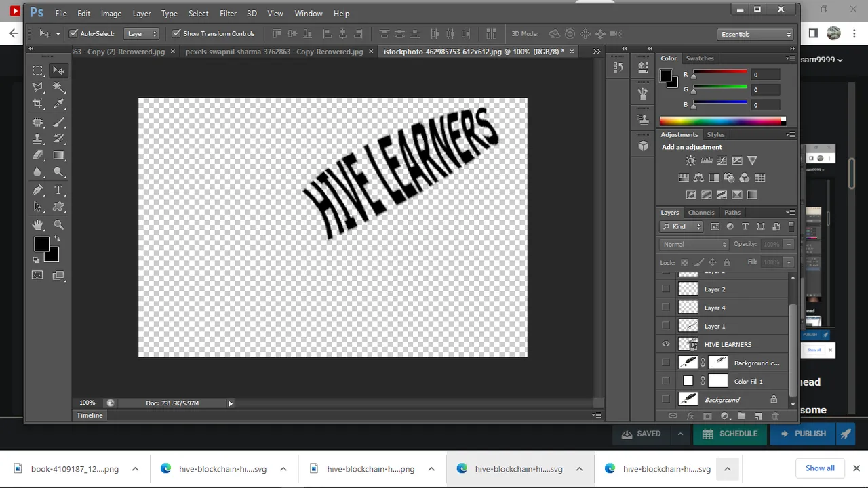Select the Zoom tool in toolbox
Viewport: 868px width, 488px height.
[x=59, y=225]
